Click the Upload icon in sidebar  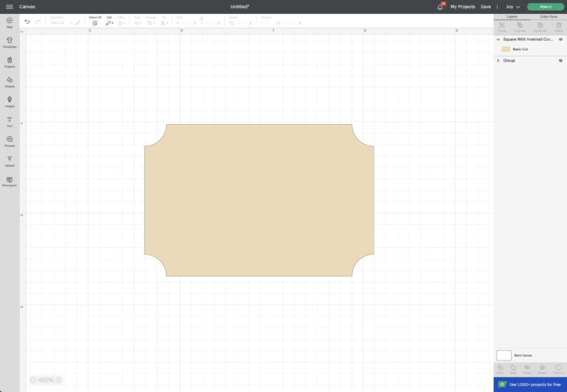10,160
